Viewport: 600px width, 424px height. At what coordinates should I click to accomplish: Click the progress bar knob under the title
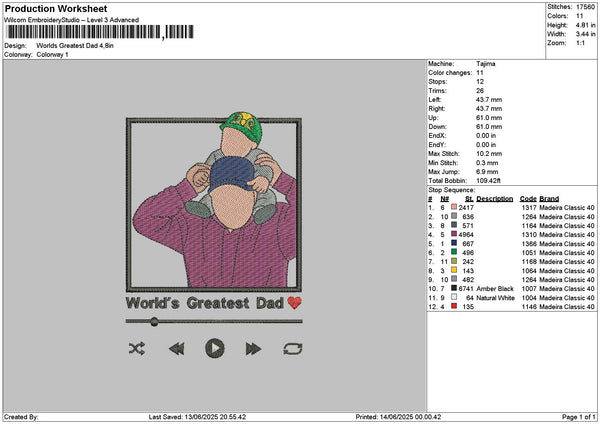coord(154,321)
